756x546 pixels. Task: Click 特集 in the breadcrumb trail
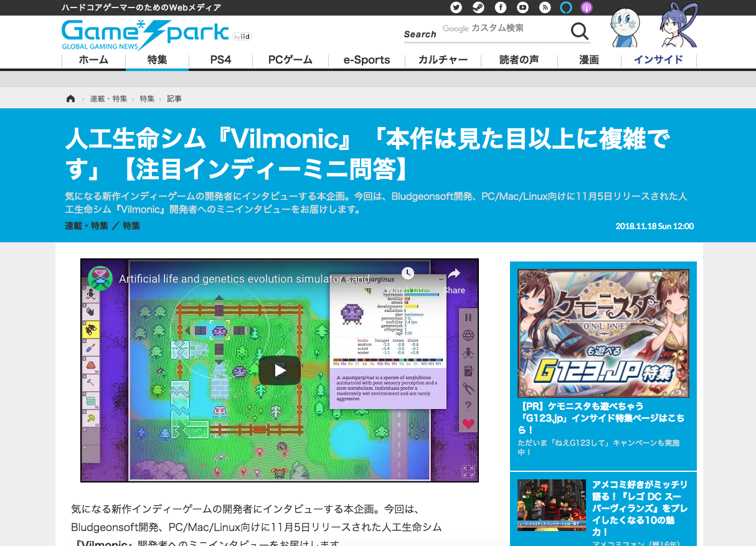(147, 99)
